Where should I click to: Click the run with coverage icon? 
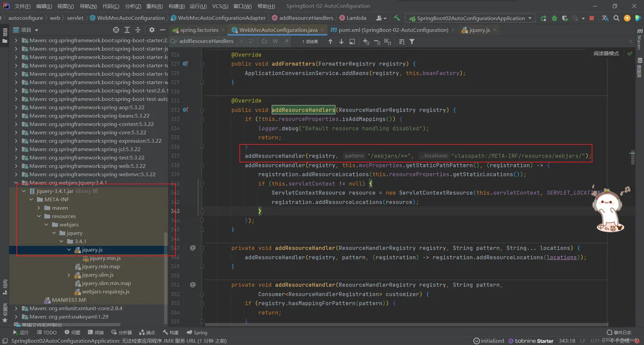coord(565,18)
